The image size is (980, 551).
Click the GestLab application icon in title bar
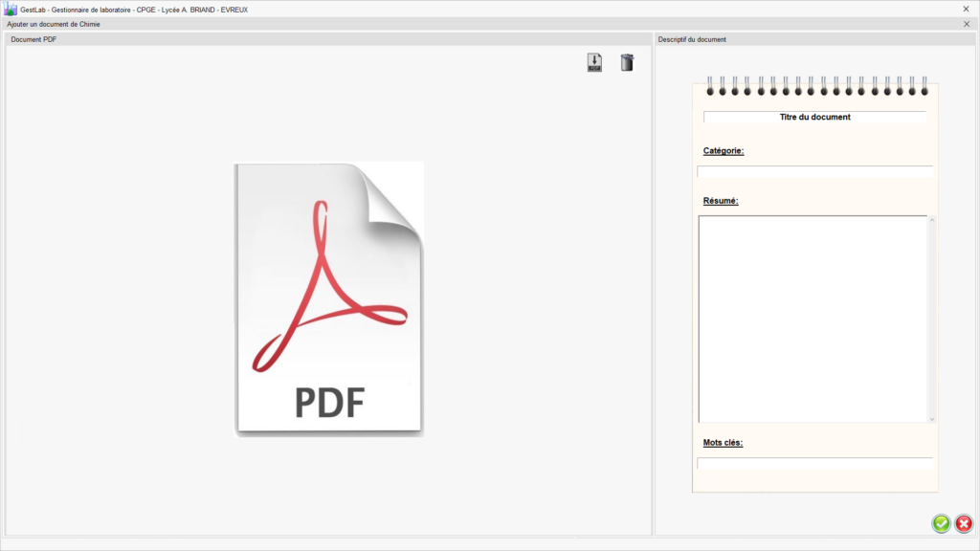point(11,9)
